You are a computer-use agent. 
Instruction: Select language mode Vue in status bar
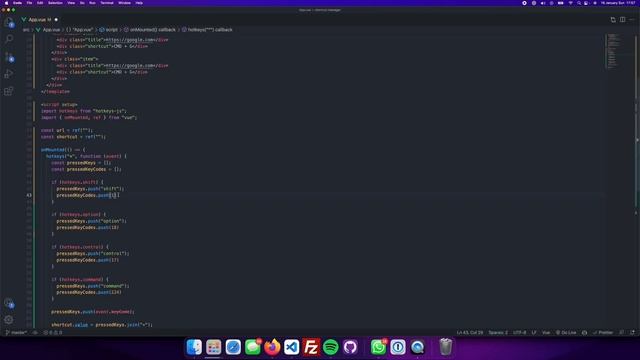[546, 333]
